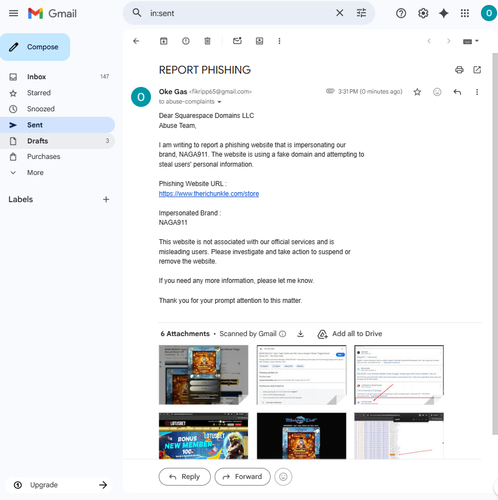The height and width of the screenshot is (500, 498).
Task: Open the Purchases folder
Action: click(x=57, y=157)
